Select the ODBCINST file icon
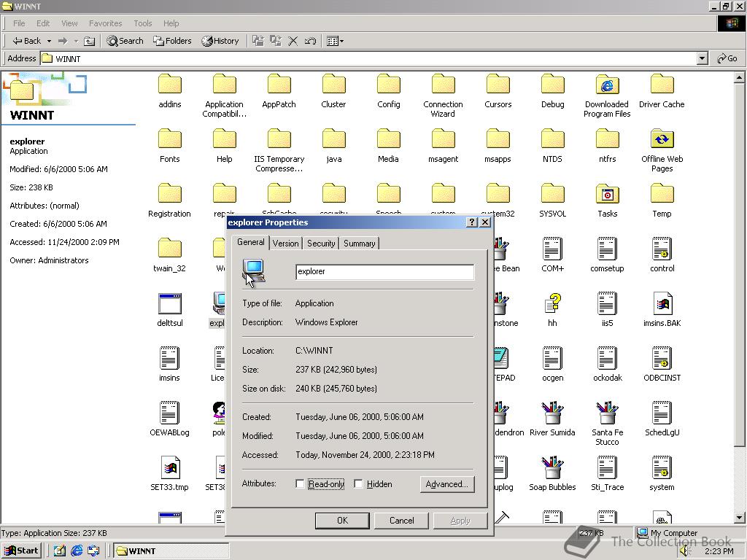747x560 pixels. pyautogui.click(x=662, y=358)
